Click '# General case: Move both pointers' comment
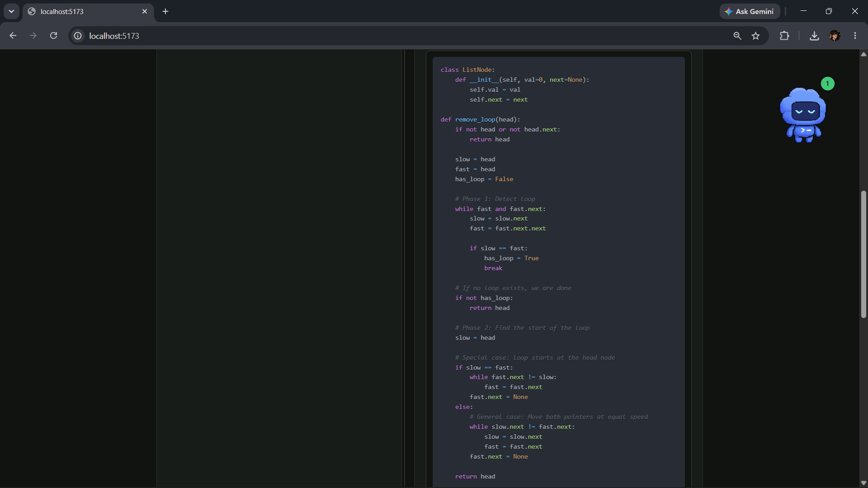The image size is (868, 488). point(559,417)
